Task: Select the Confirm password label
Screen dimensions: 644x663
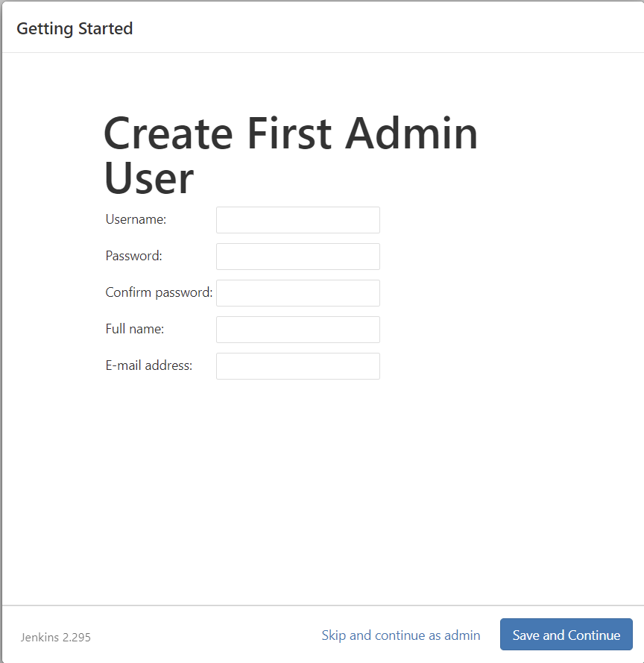Action: pyautogui.click(x=159, y=292)
